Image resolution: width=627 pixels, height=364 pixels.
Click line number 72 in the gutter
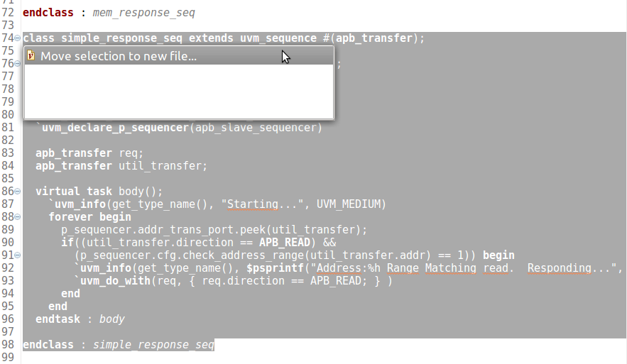pos(9,13)
